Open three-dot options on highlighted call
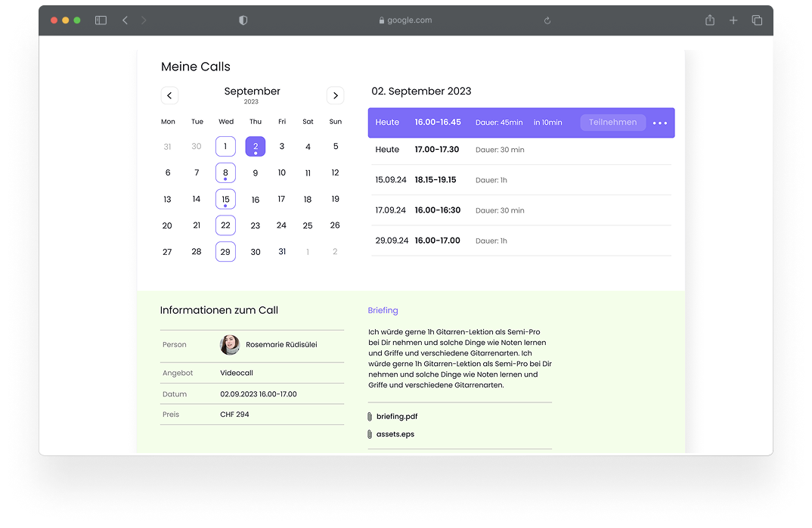Viewport: 812px width, 528px height. 659,123
